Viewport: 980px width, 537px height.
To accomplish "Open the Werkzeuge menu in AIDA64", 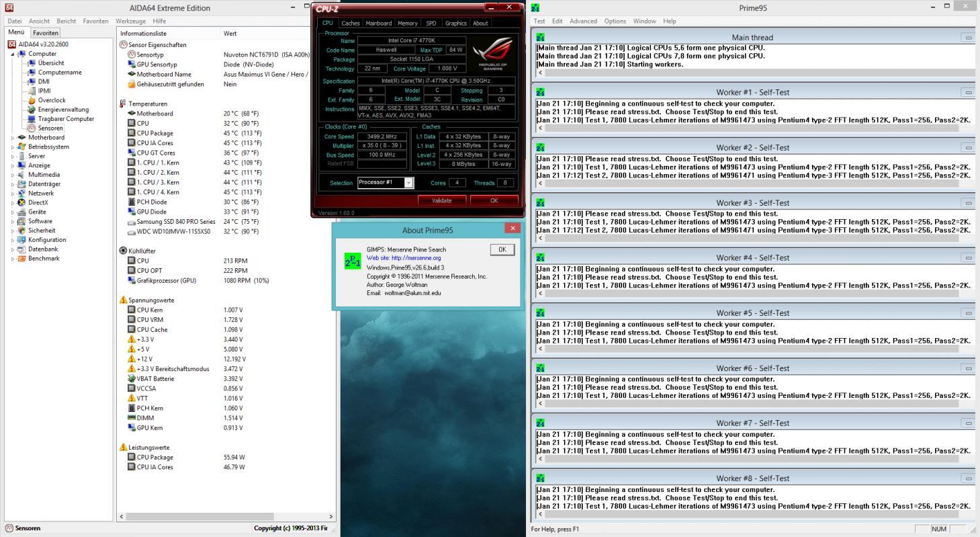I will [x=130, y=21].
